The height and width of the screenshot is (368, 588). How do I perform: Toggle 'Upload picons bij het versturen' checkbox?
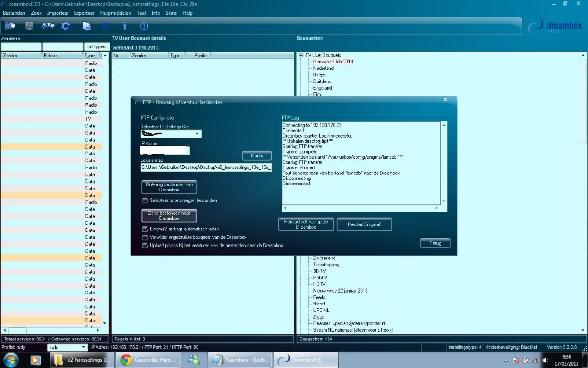(x=145, y=246)
